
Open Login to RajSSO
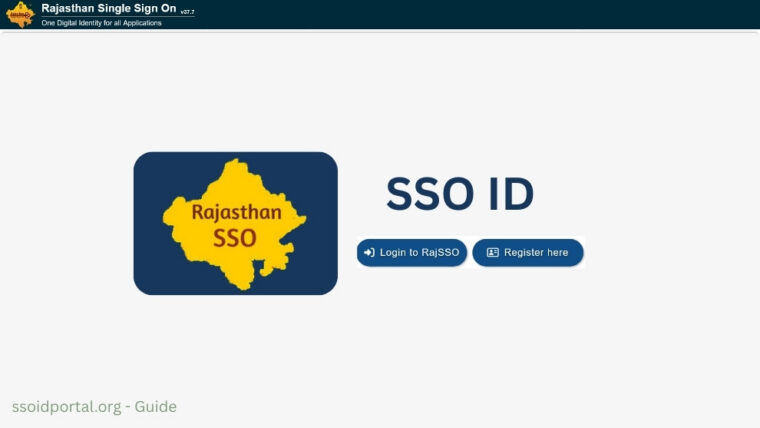pos(412,253)
